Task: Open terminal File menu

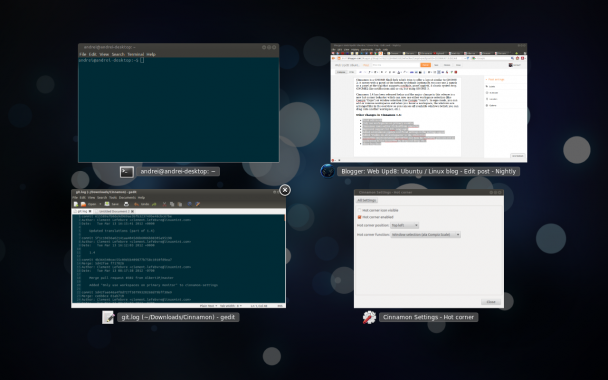Action: [83, 54]
